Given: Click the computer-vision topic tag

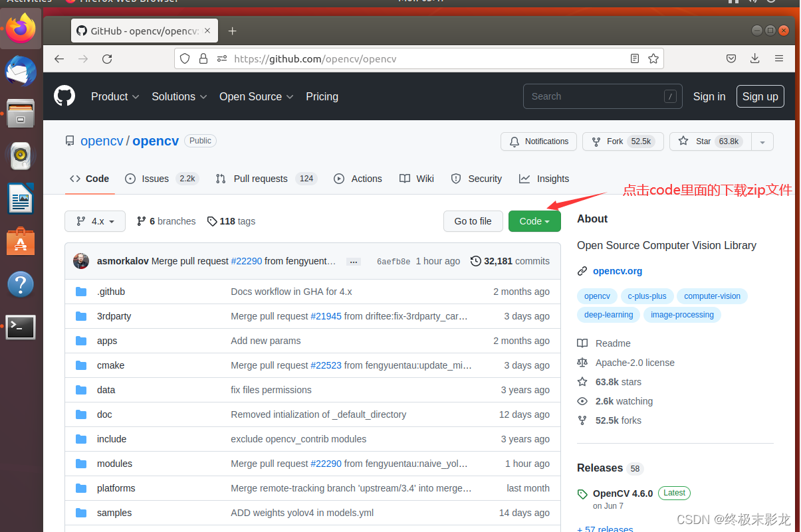Looking at the screenshot, I should [712, 296].
